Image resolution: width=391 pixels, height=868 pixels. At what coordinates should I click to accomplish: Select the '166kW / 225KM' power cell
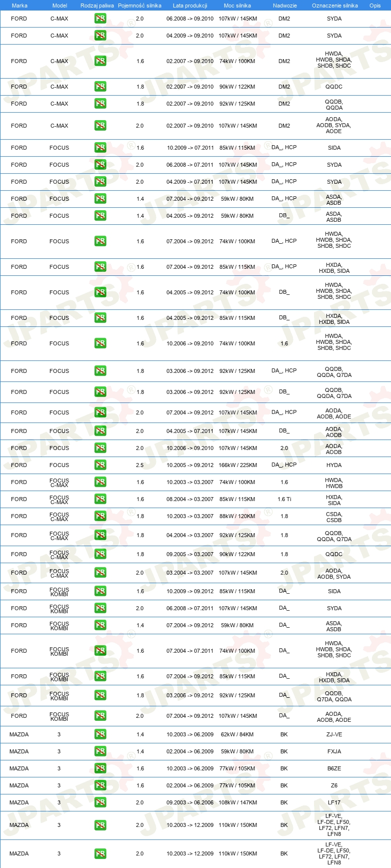[x=237, y=465]
